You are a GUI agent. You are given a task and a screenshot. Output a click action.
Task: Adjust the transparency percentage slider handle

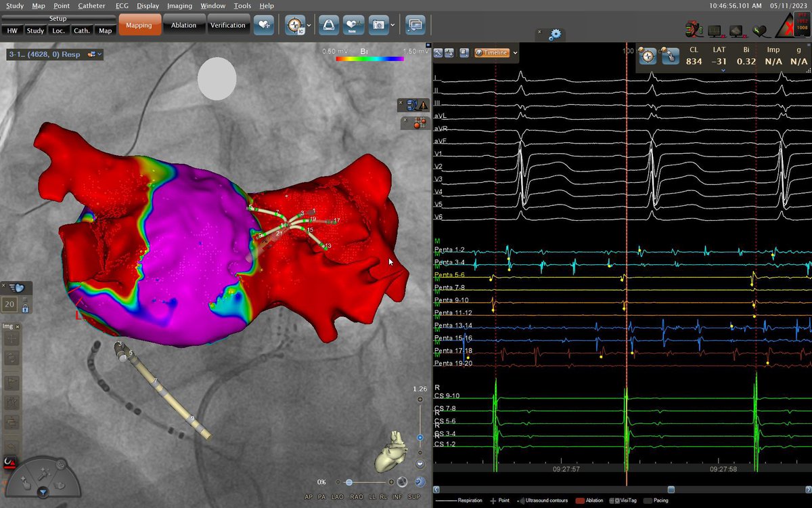coord(348,482)
